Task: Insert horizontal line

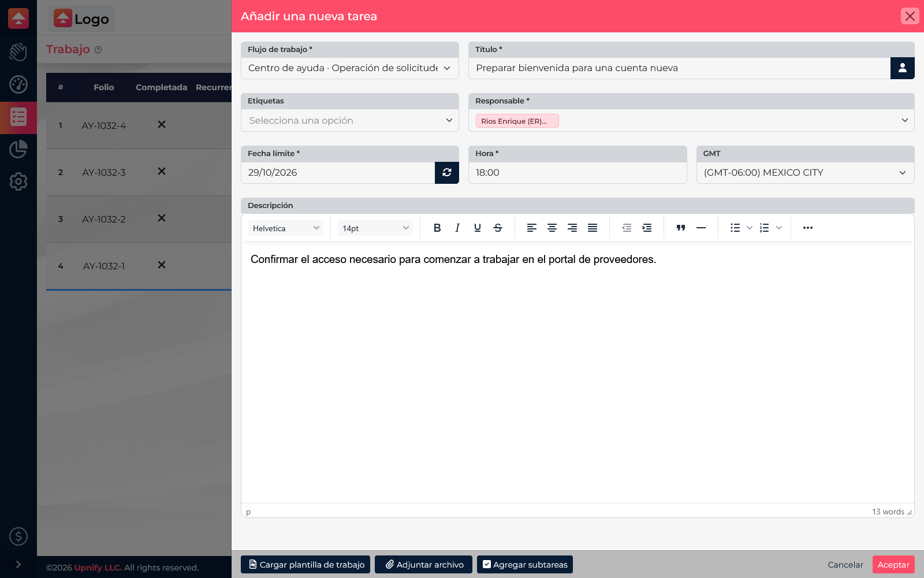Action: point(701,228)
